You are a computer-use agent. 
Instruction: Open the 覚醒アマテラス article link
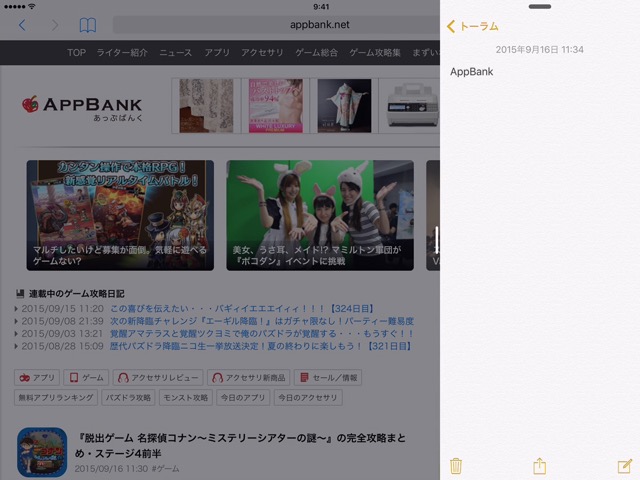[x=262, y=334]
